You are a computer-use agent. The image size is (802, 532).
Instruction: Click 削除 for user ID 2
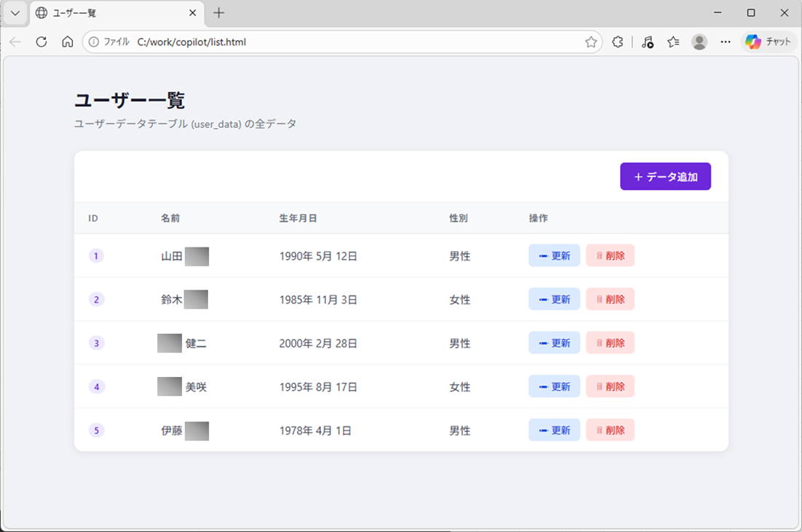click(x=610, y=299)
